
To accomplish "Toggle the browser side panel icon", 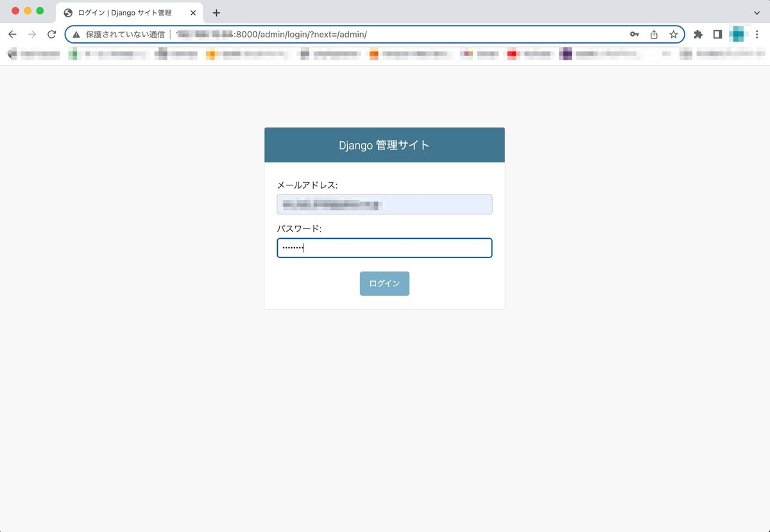I will pyautogui.click(x=717, y=35).
